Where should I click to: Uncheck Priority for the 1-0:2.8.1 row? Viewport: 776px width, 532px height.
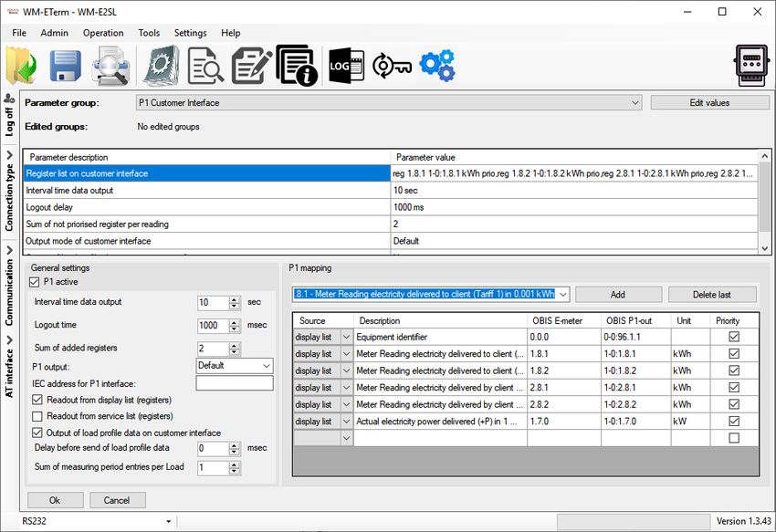point(734,388)
